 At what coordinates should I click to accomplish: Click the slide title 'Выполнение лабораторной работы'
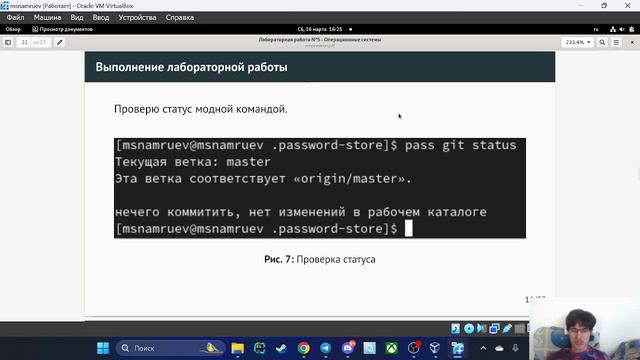tap(191, 67)
